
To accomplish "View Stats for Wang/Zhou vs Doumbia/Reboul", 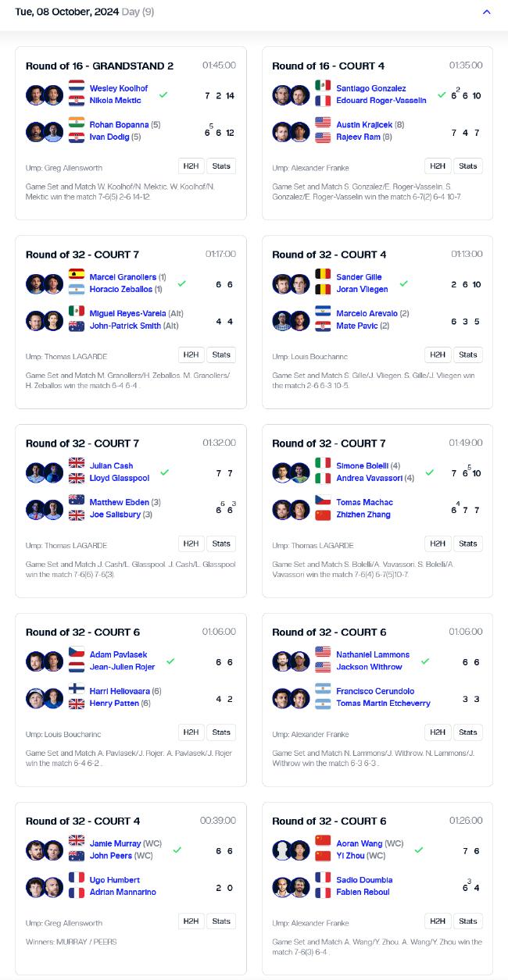I will click(x=468, y=921).
